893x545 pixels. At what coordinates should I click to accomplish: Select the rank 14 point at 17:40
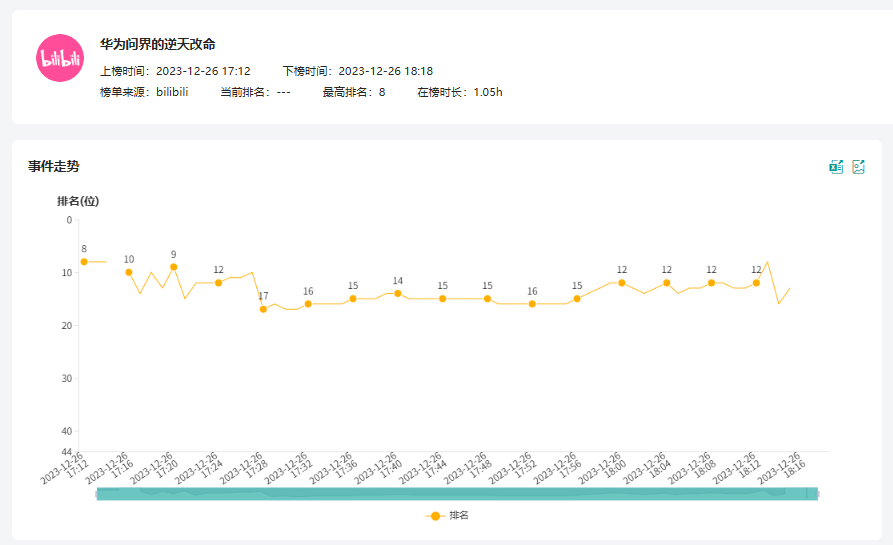[x=398, y=293]
